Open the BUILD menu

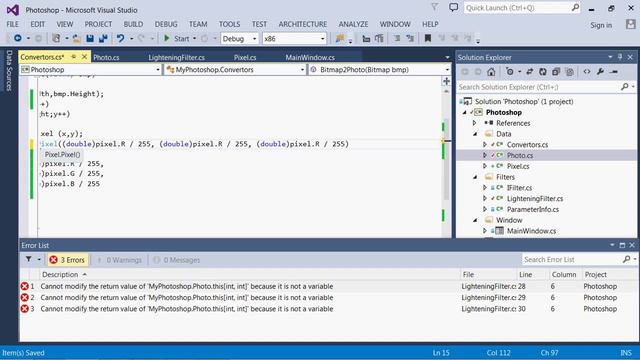click(x=133, y=24)
